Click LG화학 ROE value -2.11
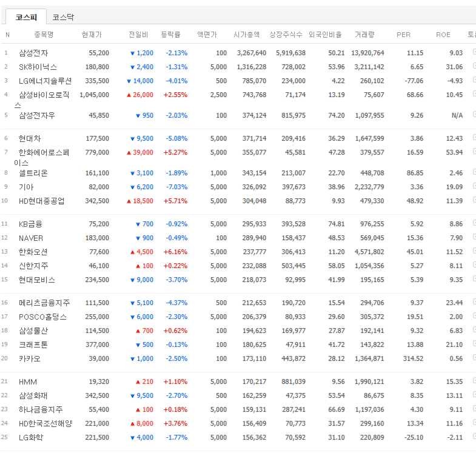The width and height of the screenshot is (476, 453). 456,438
